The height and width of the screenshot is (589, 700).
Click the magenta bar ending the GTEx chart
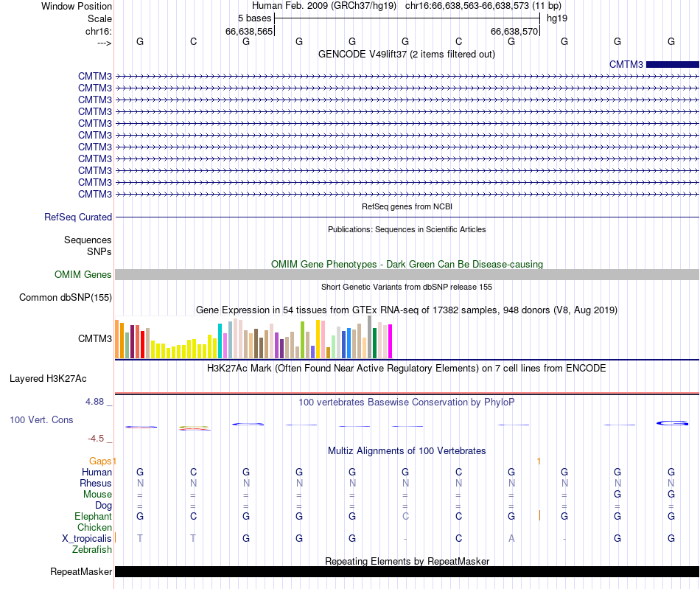(x=391, y=341)
